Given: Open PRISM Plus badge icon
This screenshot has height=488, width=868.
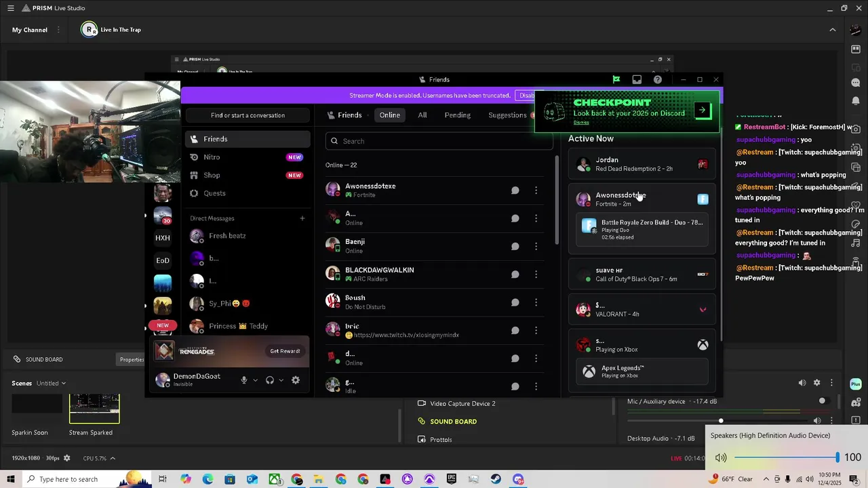Looking at the screenshot, I should click(856, 384).
